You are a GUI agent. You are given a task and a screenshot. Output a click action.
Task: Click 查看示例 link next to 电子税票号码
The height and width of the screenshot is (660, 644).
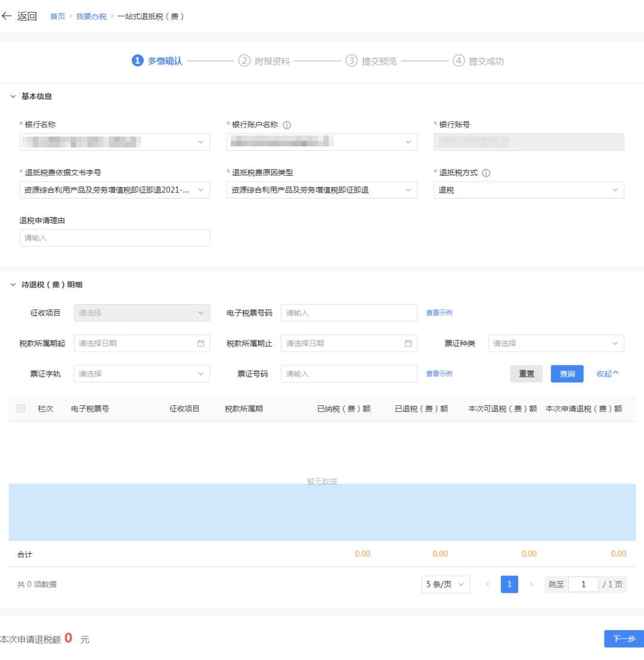[x=439, y=312]
